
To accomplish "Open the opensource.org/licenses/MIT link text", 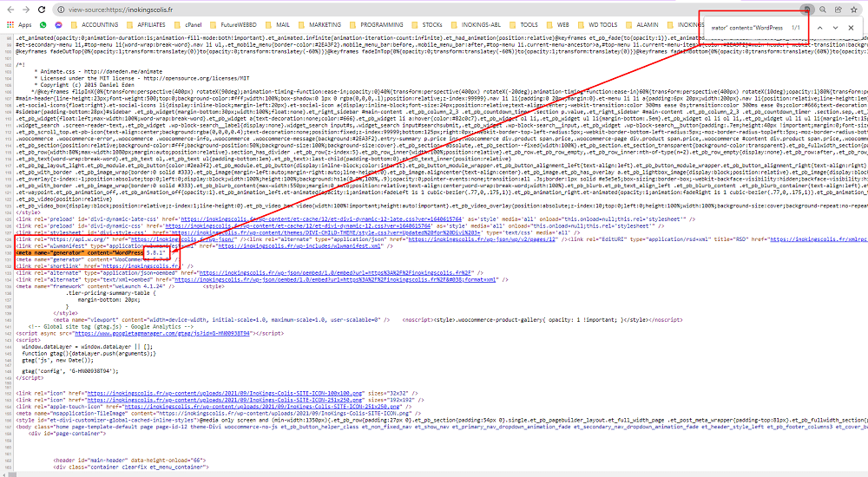I will coord(196,78).
